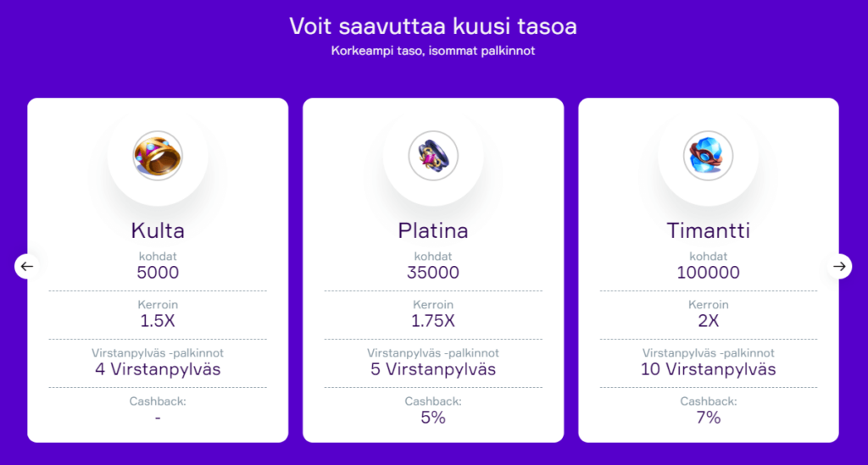The height and width of the screenshot is (465, 868).
Task: Click the 2X multiplier on Timantti
Action: point(708,321)
